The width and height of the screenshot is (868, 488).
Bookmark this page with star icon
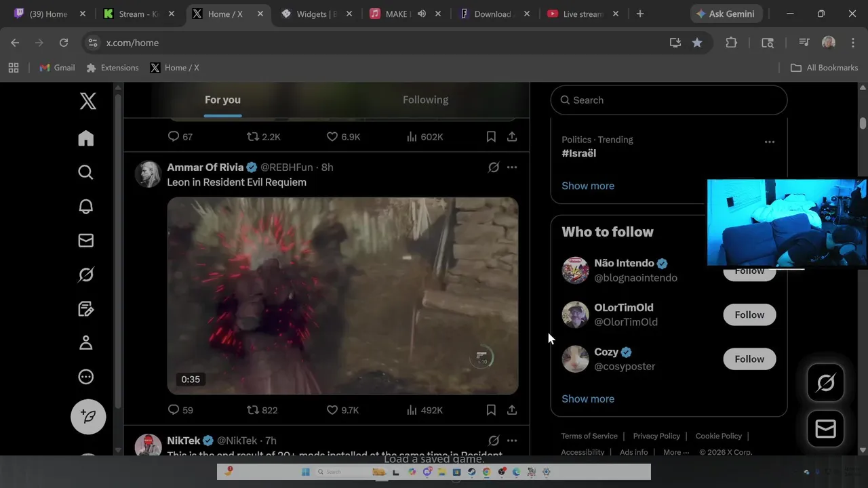pos(697,43)
